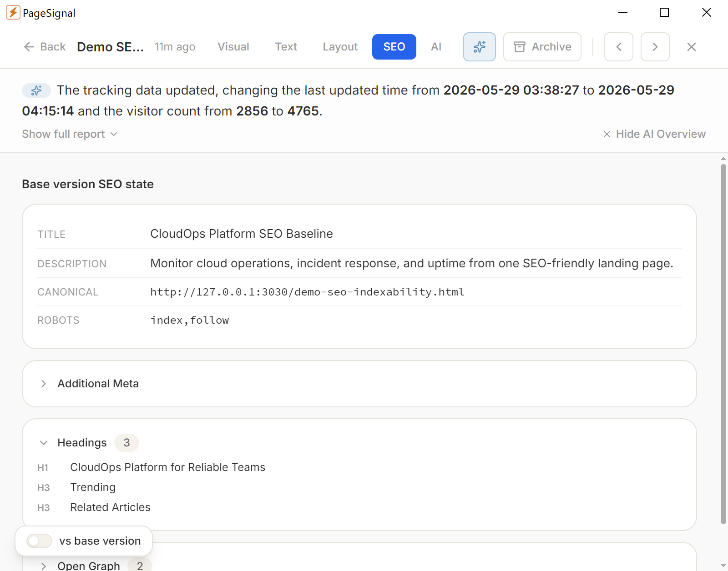Click the PageSignal app logo icon
This screenshot has width=728, height=571.
coord(13,13)
